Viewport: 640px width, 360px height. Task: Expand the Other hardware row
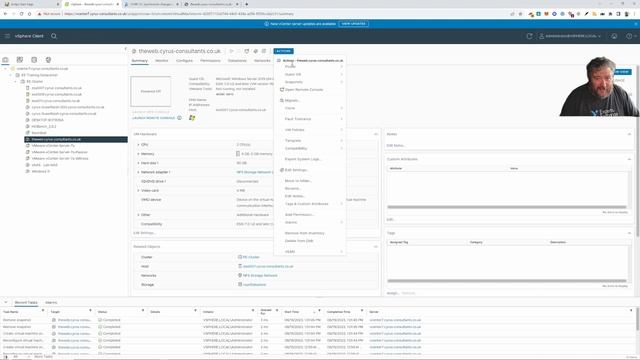[138, 215]
